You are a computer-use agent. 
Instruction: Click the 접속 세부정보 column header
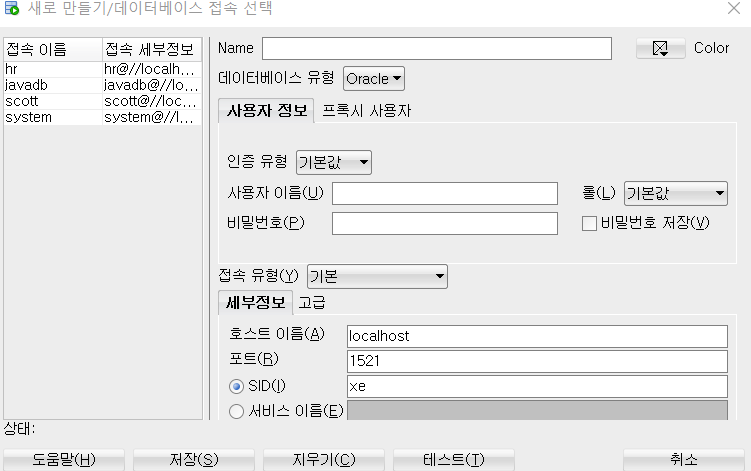[x=152, y=49]
